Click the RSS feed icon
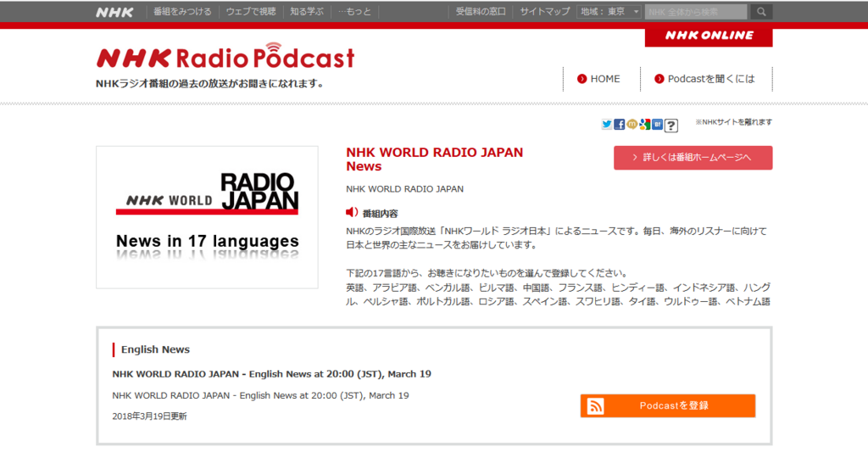The width and height of the screenshot is (868, 458). (596, 406)
